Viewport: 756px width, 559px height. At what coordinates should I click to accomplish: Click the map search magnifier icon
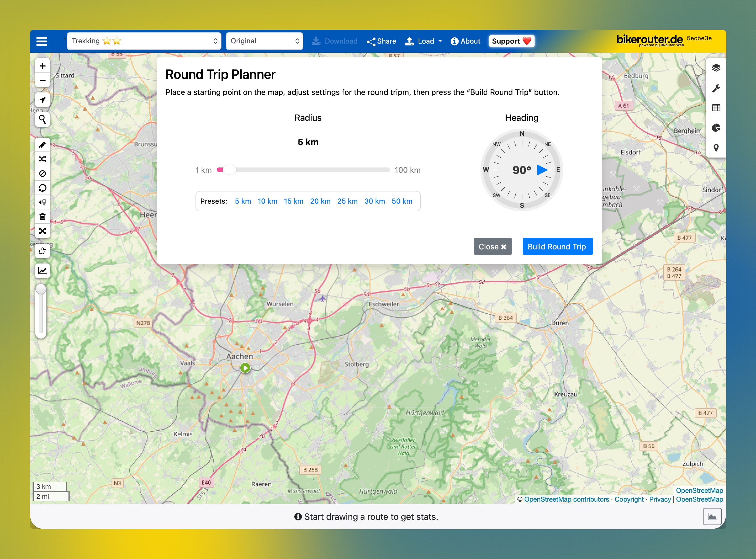42,119
